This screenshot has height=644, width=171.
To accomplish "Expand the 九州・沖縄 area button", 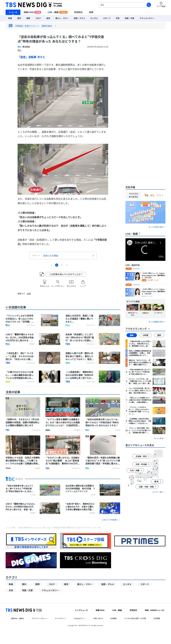I will pos(136,470).
